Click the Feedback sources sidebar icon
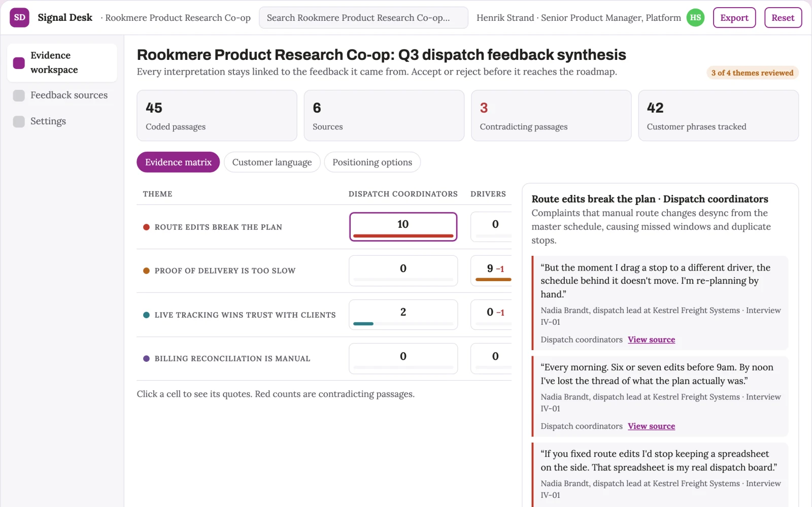This screenshot has height=507, width=812. (19, 95)
